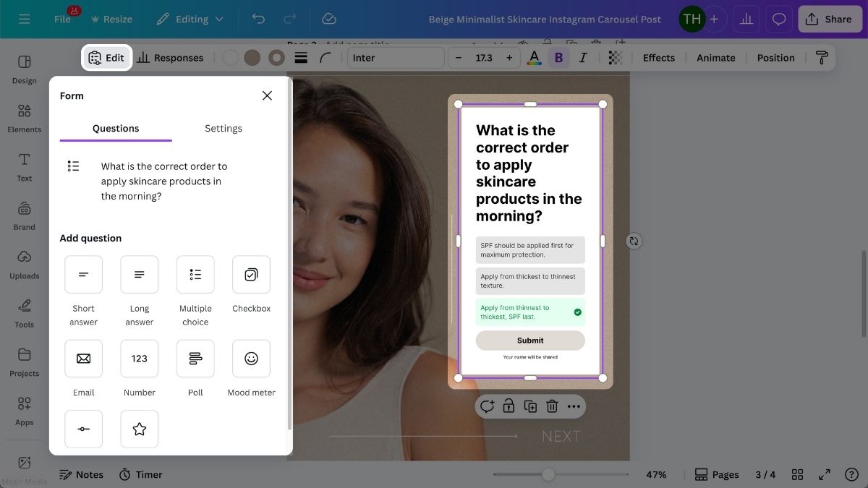Viewport: 868px width, 488px height.
Task: Open the Brand sidebar panel
Action: pos(25,215)
